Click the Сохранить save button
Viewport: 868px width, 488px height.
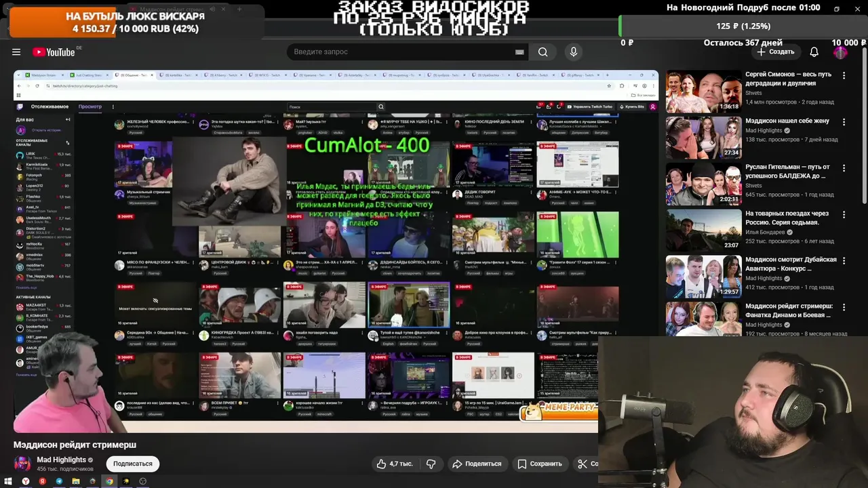[540, 464]
